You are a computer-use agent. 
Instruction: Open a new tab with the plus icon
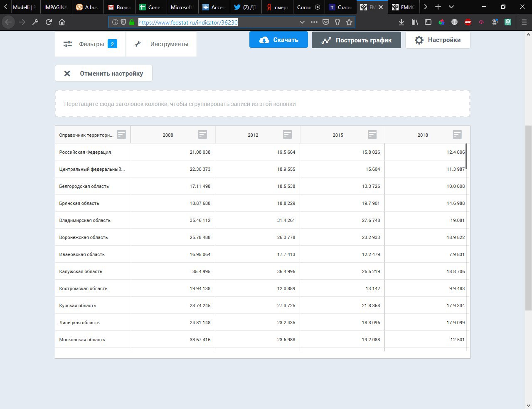438,7
